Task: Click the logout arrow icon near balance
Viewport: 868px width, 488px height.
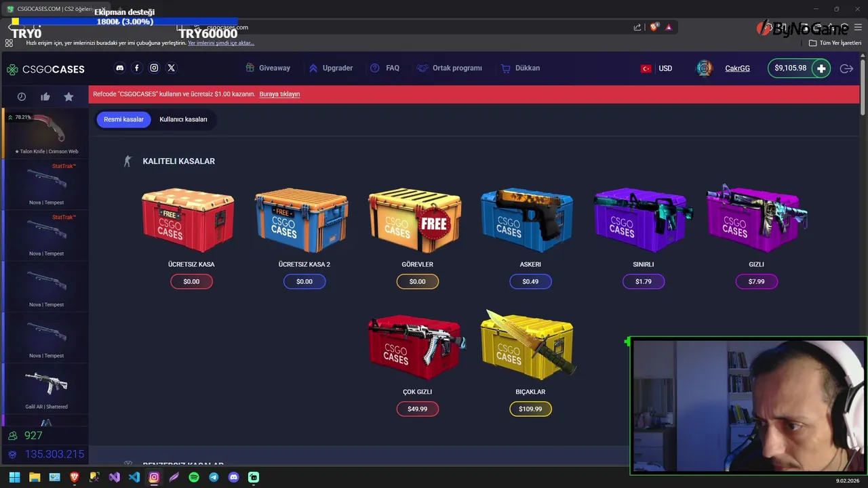Action: tap(846, 68)
